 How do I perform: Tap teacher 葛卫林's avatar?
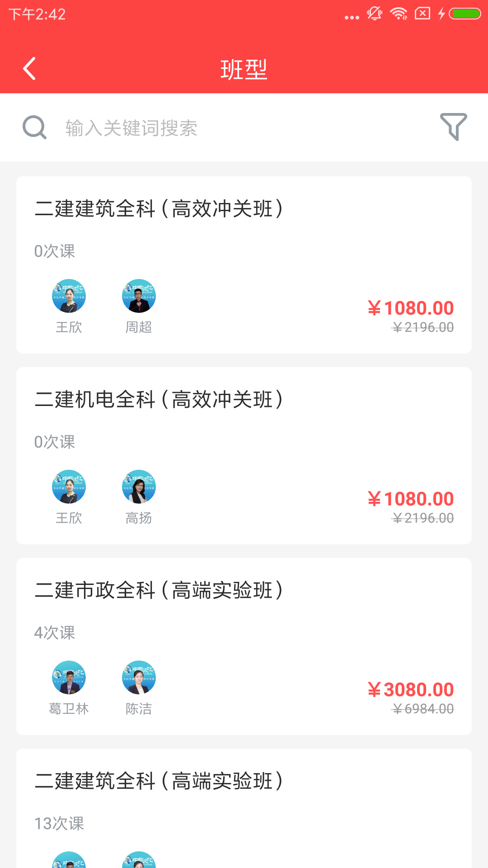click(69, 678)
